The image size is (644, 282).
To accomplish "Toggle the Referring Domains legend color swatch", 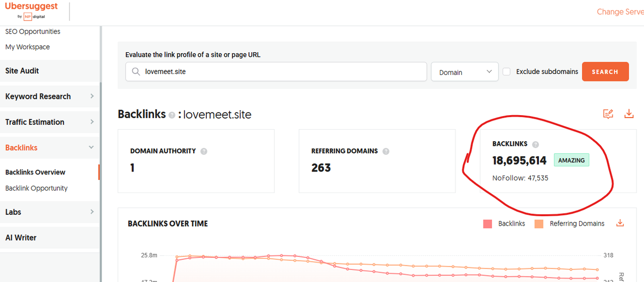I will pyautogui.click(x=539, y=224).
